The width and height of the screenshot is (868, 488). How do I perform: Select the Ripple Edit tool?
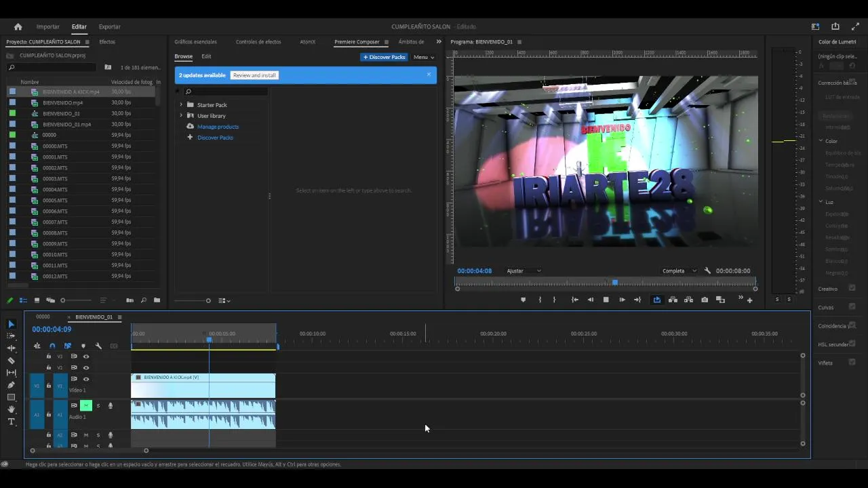[11, 348]
